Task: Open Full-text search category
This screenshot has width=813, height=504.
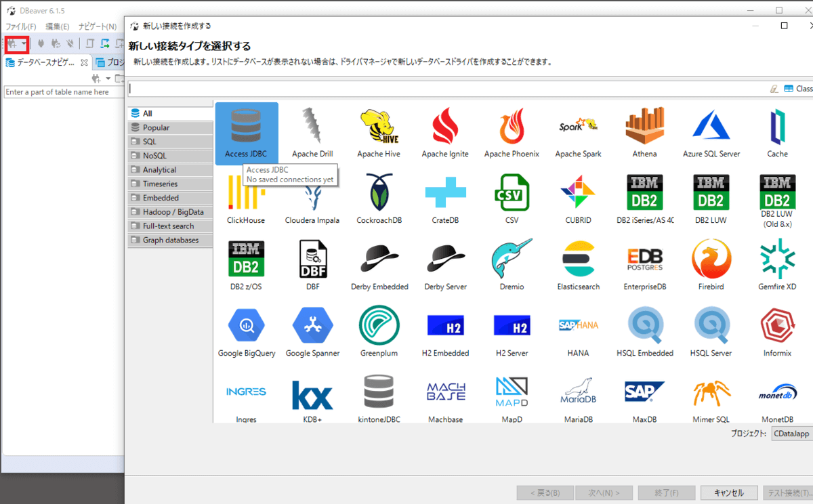Action: tap(170, 226)
